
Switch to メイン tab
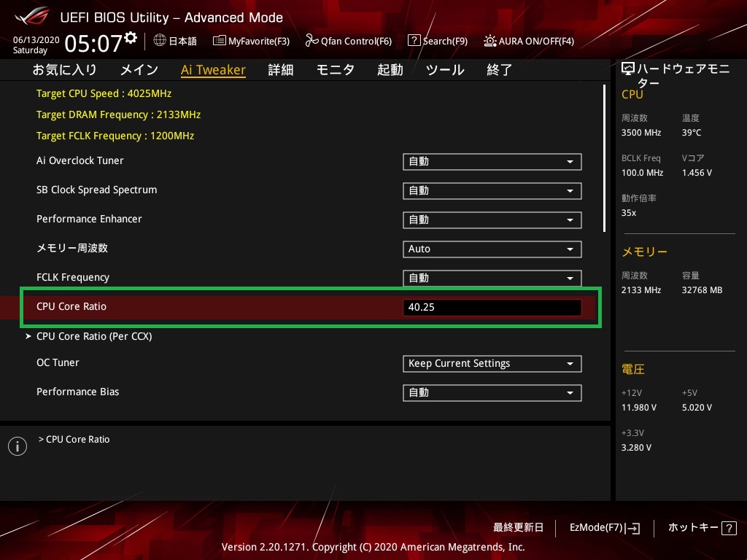point(139,69)
